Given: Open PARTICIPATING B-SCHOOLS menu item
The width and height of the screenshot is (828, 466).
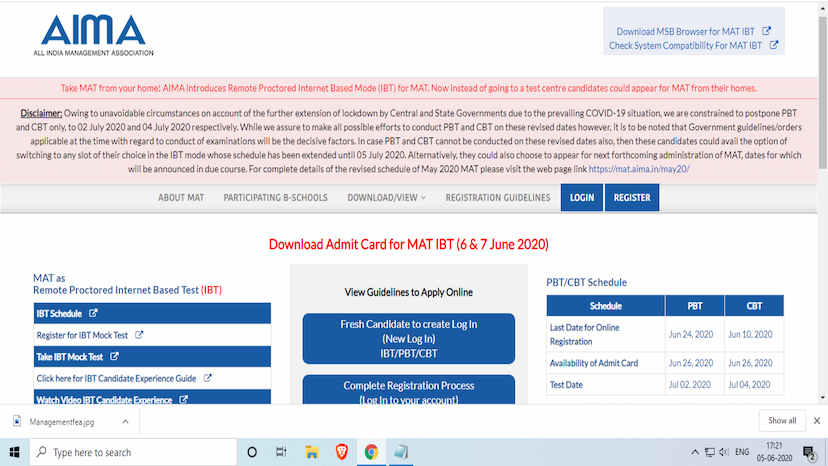Looking at the screenshot, I should [275, 198].
